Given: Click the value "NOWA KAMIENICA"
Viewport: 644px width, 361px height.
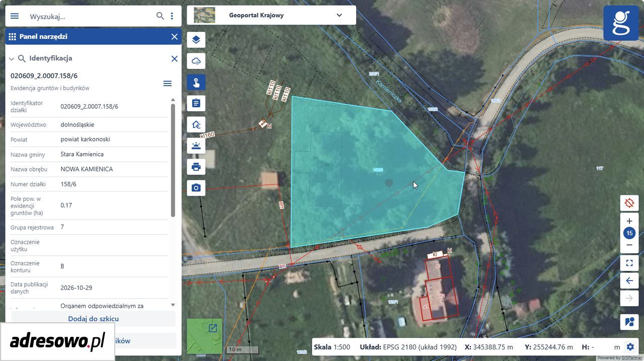Looking at the screenshot, I should pos(87,169).
